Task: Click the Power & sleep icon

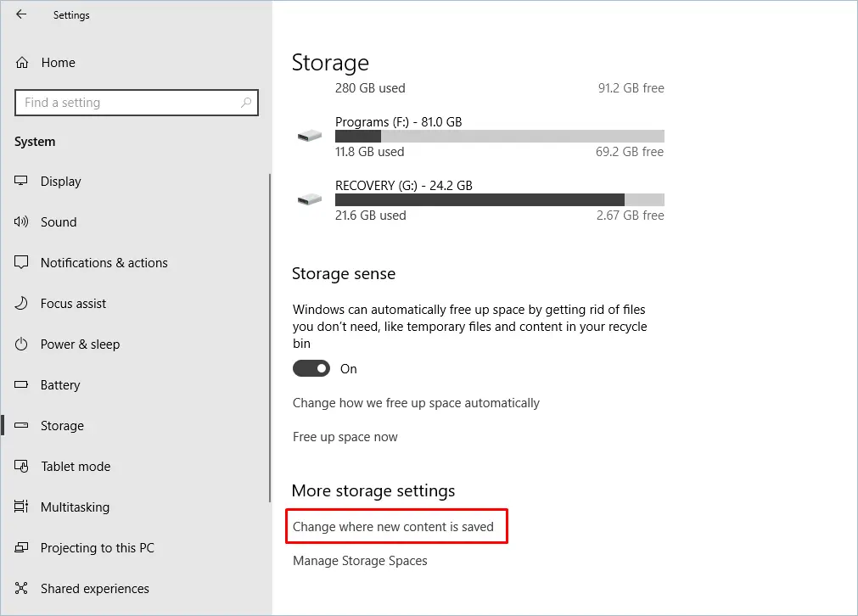Action: tap(22, 344)
